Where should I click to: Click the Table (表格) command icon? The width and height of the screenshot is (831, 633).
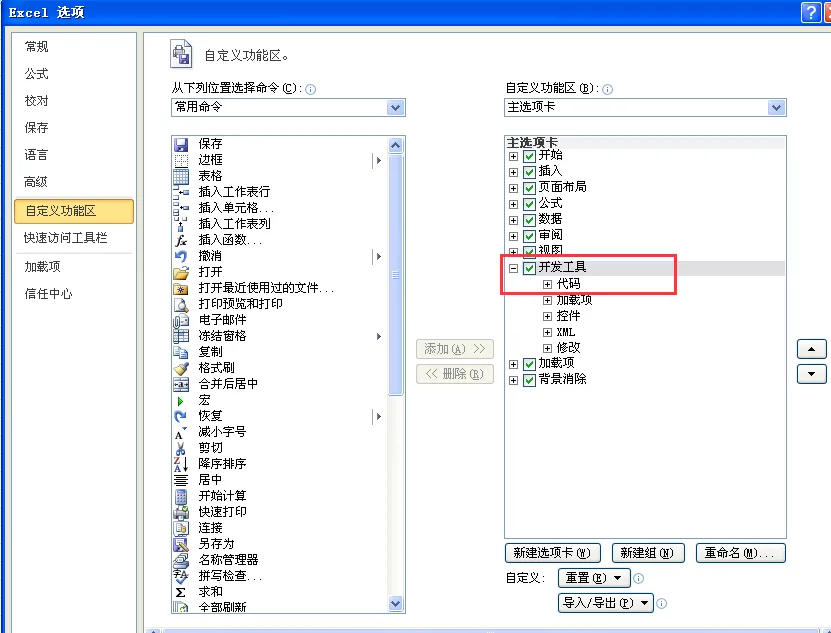(x=181, y=176)
